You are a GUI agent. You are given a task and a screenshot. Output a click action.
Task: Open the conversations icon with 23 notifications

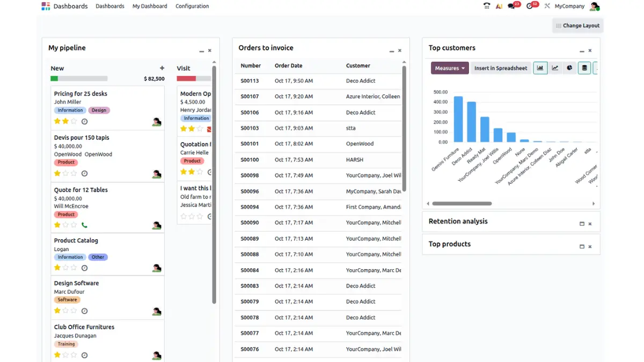[510, 6]
